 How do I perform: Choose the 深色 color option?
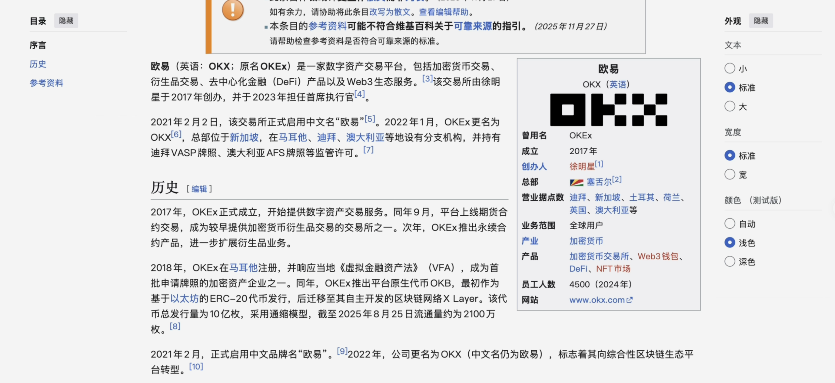coord(730,262)
